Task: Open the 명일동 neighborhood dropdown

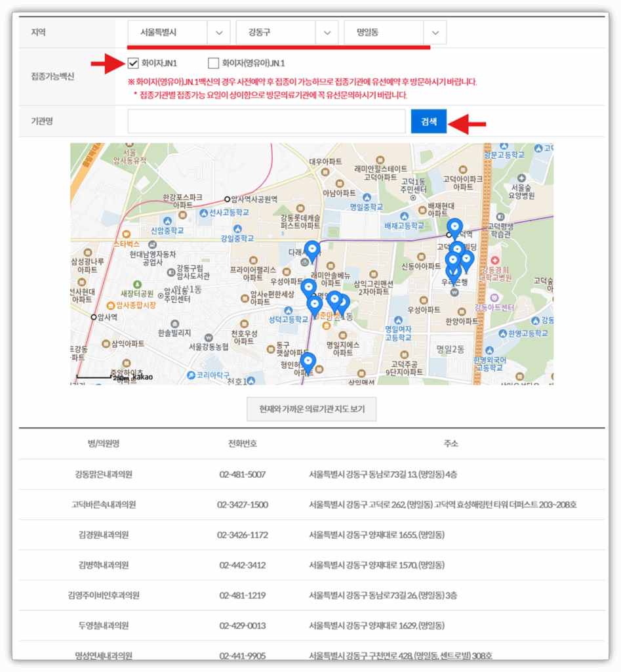Action: pyautogui.click(x=395, y=33)
